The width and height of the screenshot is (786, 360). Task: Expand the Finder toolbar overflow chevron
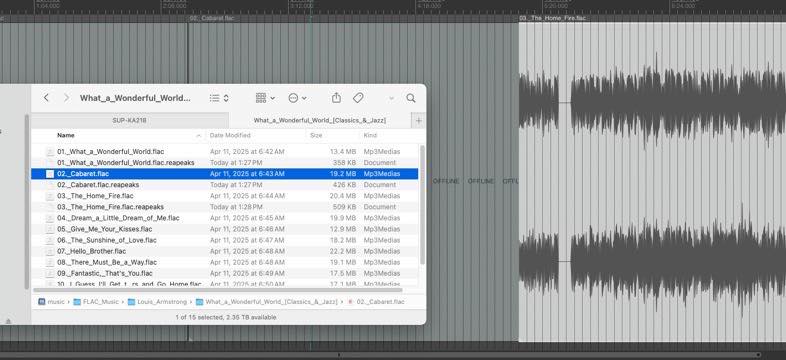[391, 98]
